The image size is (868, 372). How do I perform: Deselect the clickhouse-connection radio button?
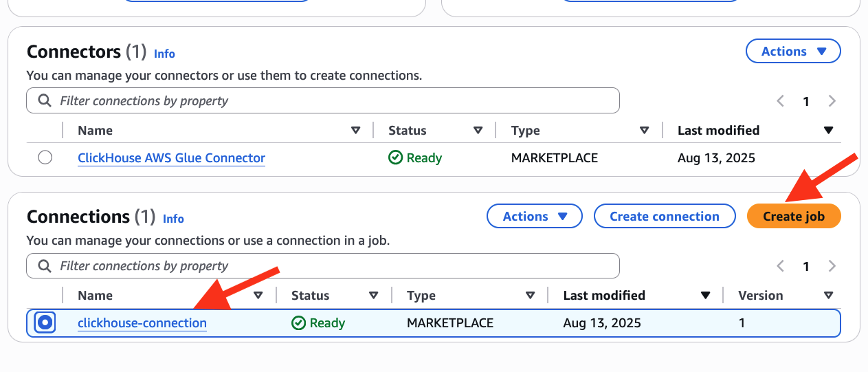click(45, 322)
